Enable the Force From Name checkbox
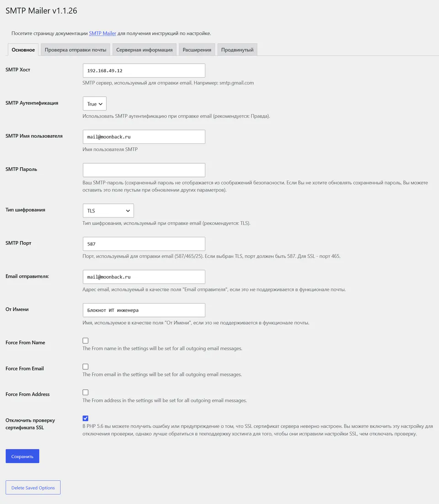 pos(85,340)
